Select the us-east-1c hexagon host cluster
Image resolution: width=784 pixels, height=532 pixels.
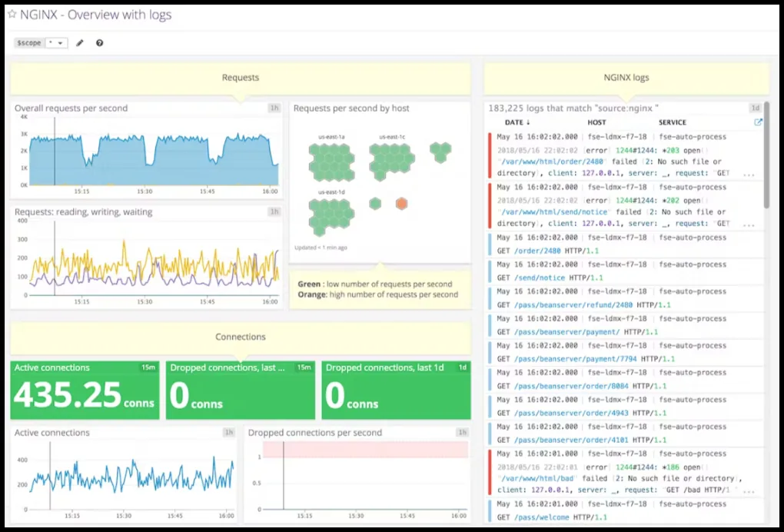coord(392,161)
